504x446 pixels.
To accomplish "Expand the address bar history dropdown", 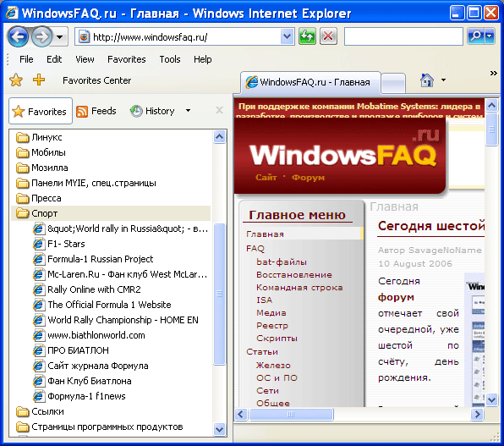I will click(287, 36).
